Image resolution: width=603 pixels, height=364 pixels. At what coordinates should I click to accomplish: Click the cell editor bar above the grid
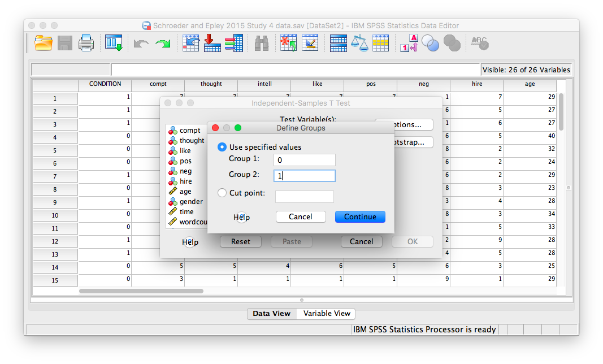click(x=296, y=70)
